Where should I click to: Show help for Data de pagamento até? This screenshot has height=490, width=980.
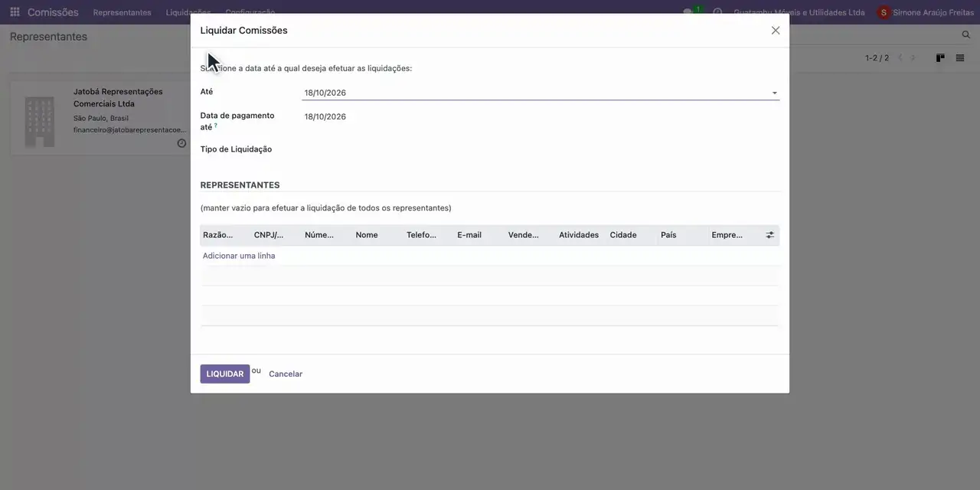point(216,126)
